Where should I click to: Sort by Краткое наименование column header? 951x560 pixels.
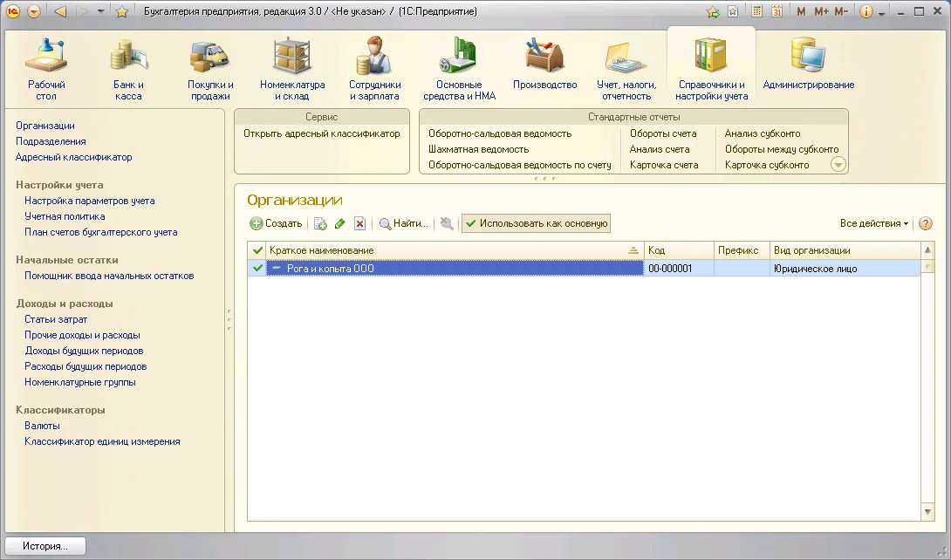click(455, 250)
